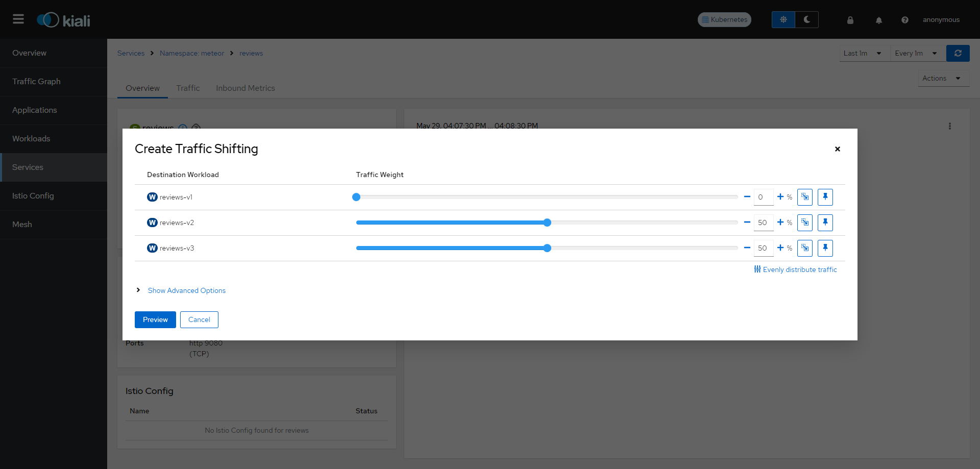
Task: Toggle mirror traffic for reviews-v3
Action: click(x=805, y=248)
